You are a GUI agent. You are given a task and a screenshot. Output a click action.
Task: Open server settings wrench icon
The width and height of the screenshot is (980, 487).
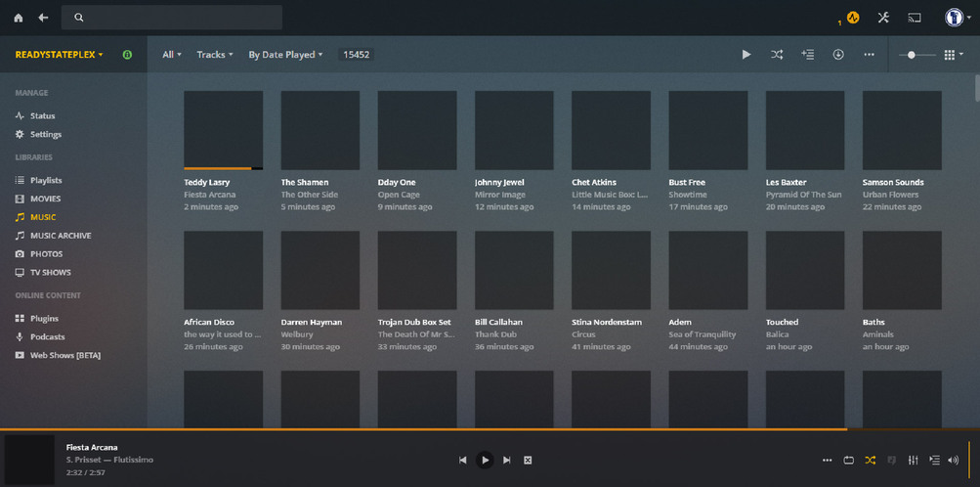(883, 18)
